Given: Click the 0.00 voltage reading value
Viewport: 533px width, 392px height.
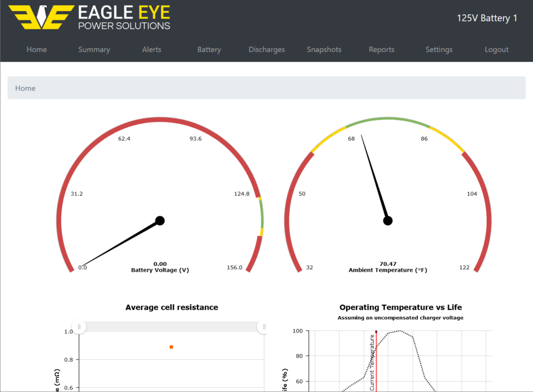Looking at the screenshot, I should (160, 264).
